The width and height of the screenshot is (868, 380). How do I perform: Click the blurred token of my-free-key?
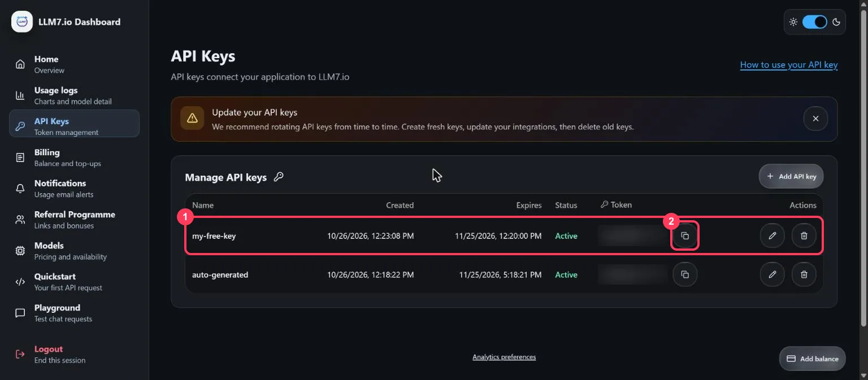632,236
